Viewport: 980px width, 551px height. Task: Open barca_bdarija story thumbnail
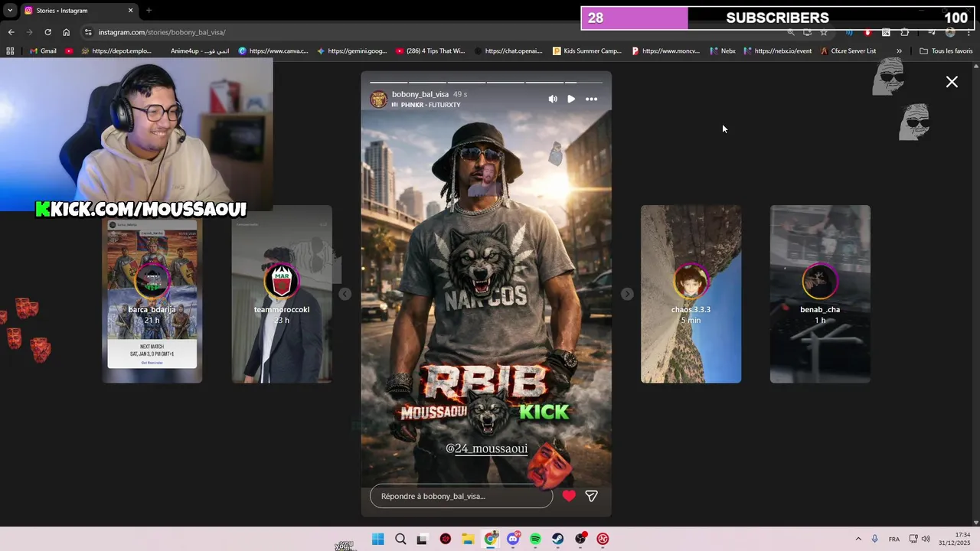[x=152, y=294]
